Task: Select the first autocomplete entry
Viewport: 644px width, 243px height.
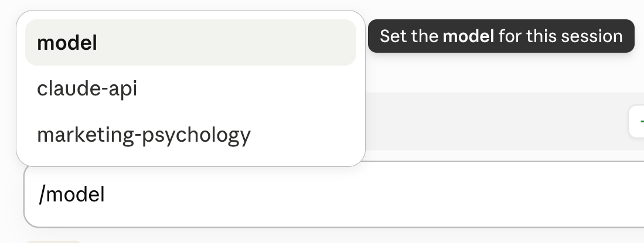Action: [190, 42]
